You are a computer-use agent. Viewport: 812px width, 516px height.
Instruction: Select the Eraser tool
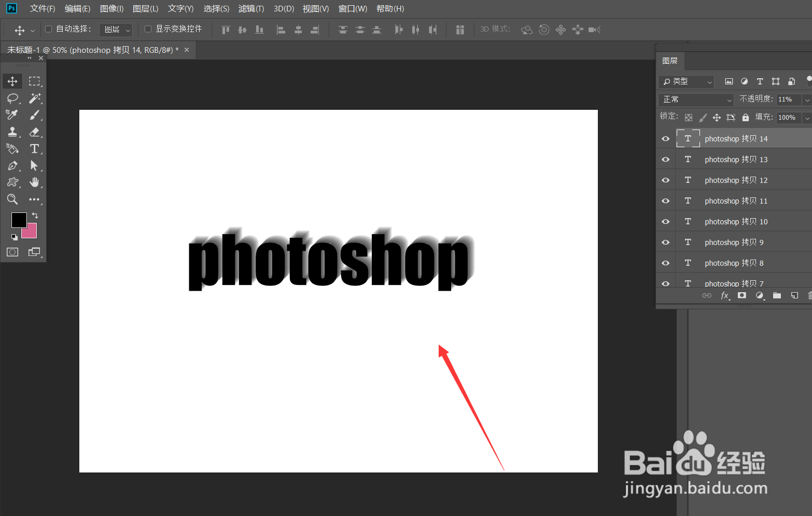[x=34, y=132]
